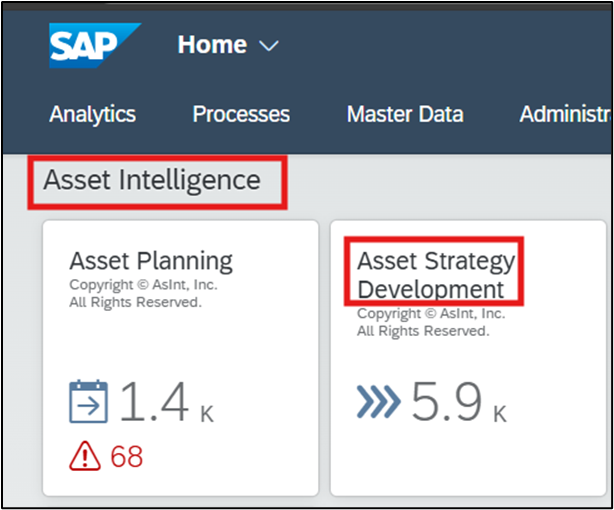This screenshot has width=614, height=510.
Task: Click the 1.4 K planning count
Action: [x=154, y=402]
